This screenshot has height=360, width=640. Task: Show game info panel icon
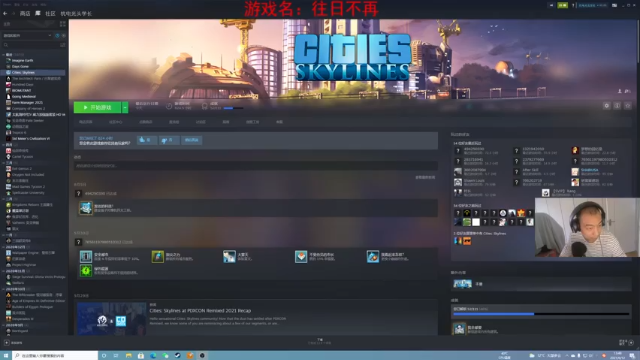[x=617, y=106]
